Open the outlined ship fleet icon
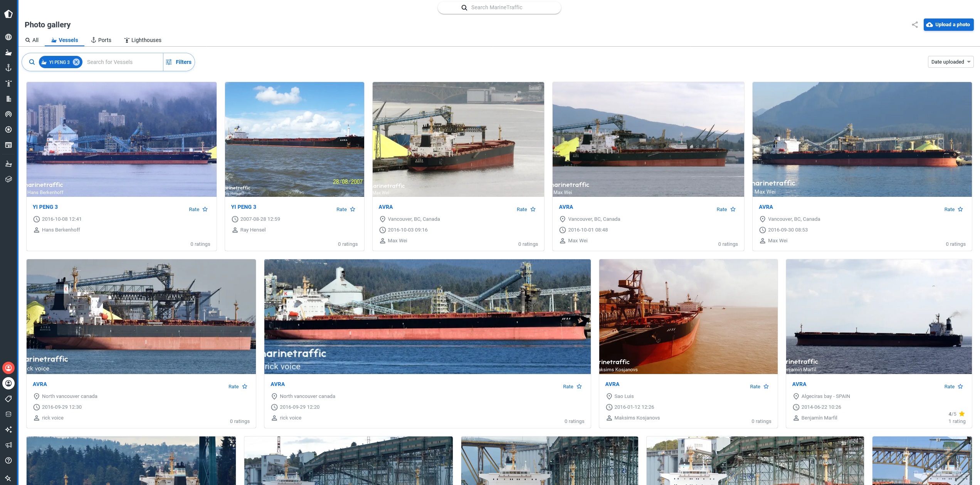Image resolution: width=980 pixels, height=485 pixels. coord(8,164)
